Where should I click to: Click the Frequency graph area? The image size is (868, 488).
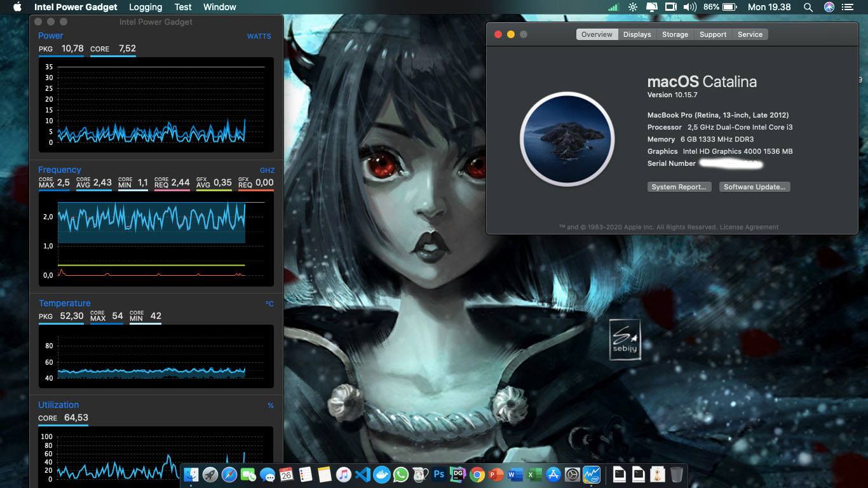pos(156,239)
